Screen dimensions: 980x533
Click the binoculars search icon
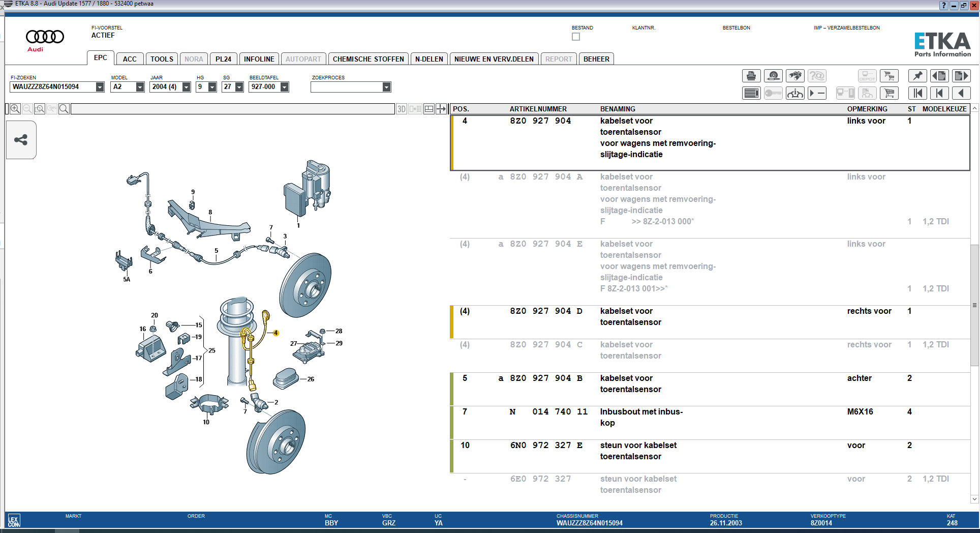click(x=795, y=76)
